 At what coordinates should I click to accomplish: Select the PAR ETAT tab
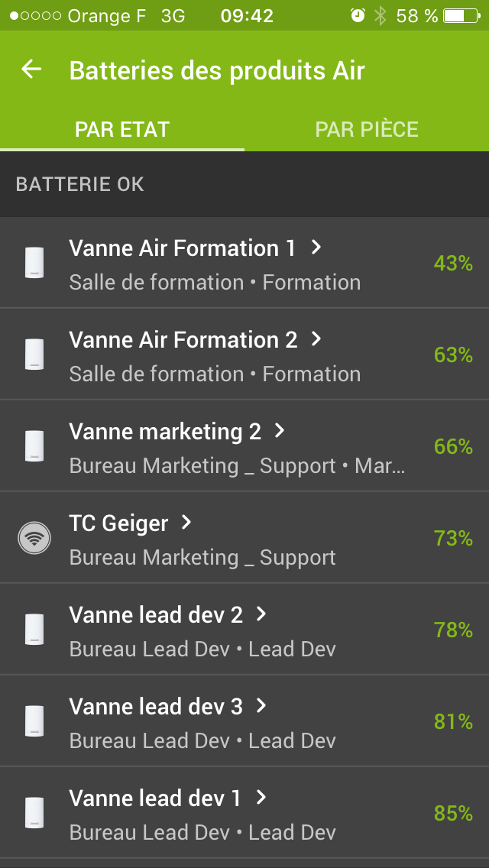tap(122, 129)
